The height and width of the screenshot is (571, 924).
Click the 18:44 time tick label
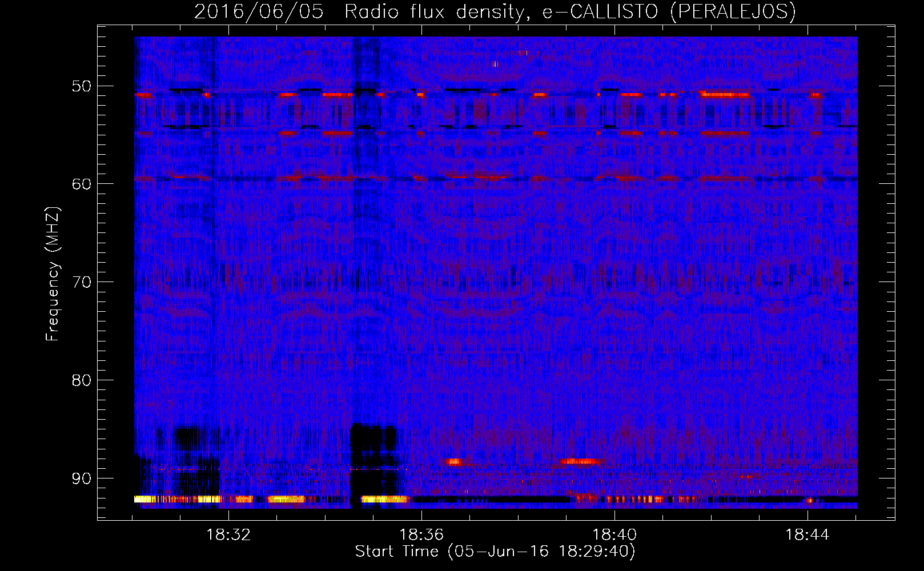pos(808,534)
